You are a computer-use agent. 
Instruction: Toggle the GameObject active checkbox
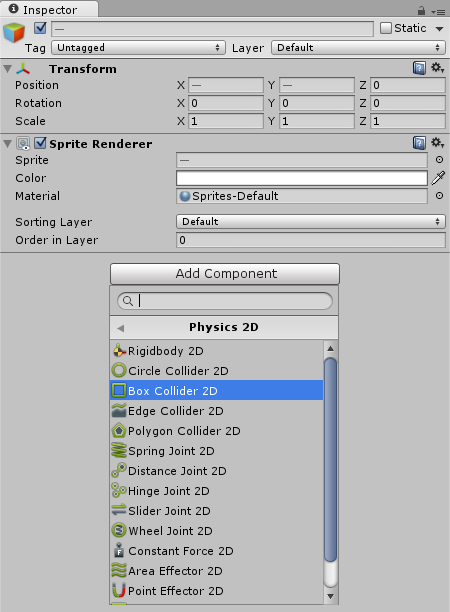[40, 28]
